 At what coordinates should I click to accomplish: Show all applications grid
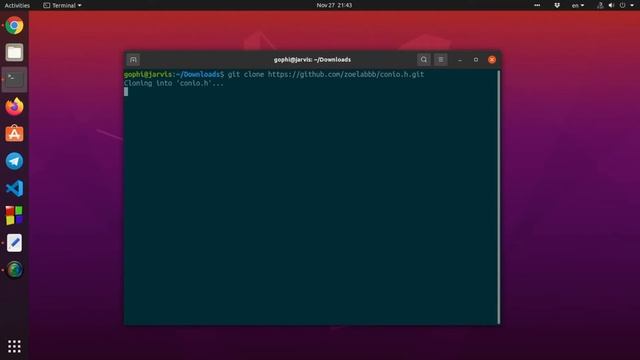(14, 346)
